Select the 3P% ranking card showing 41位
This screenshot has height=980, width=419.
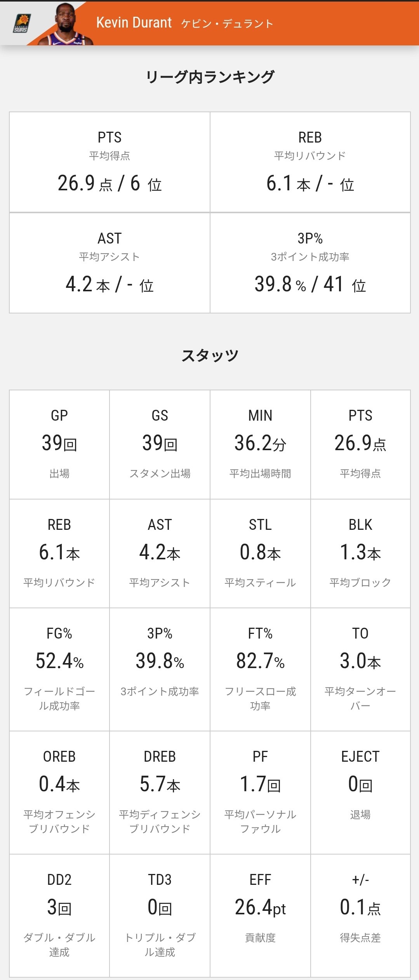[310, 263]
